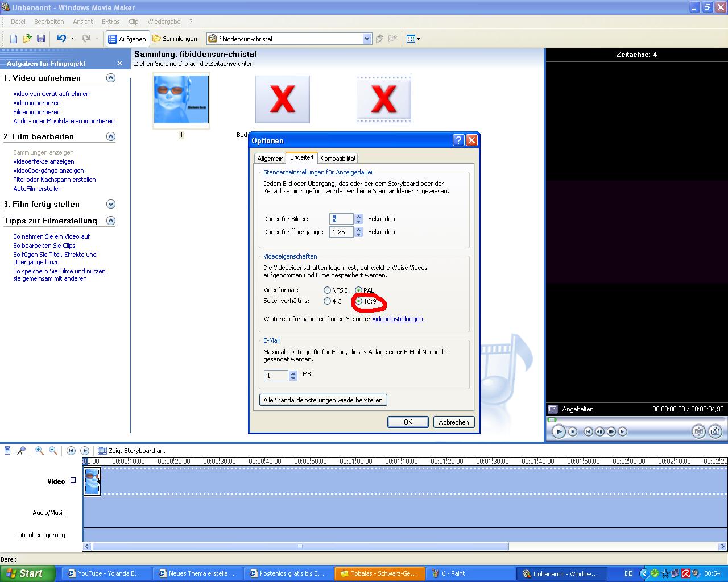Screen dimensions: 728x582
Task: Close the Aufgaben für Filmprojekt pane
Action: [119, 64]
